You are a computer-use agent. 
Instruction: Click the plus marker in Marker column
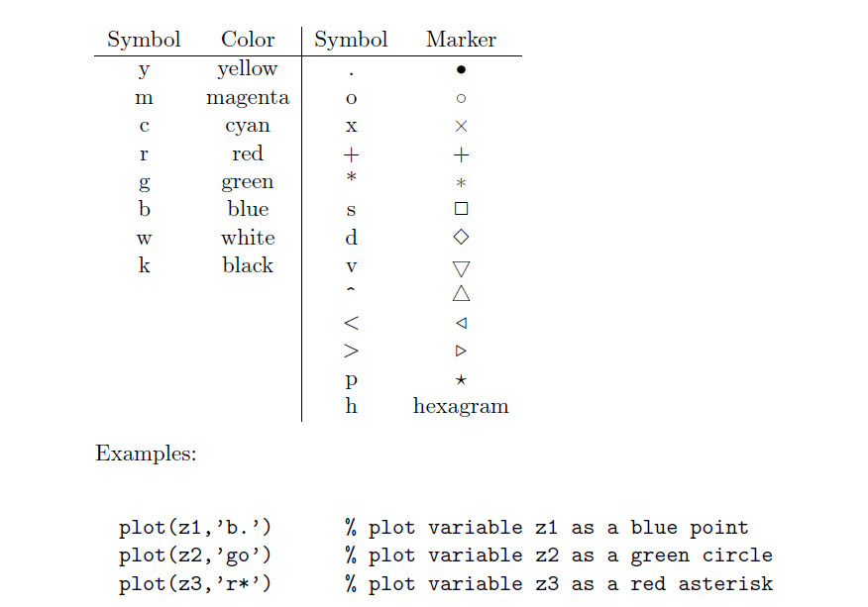pyautogui.click(x=461, y=154)
